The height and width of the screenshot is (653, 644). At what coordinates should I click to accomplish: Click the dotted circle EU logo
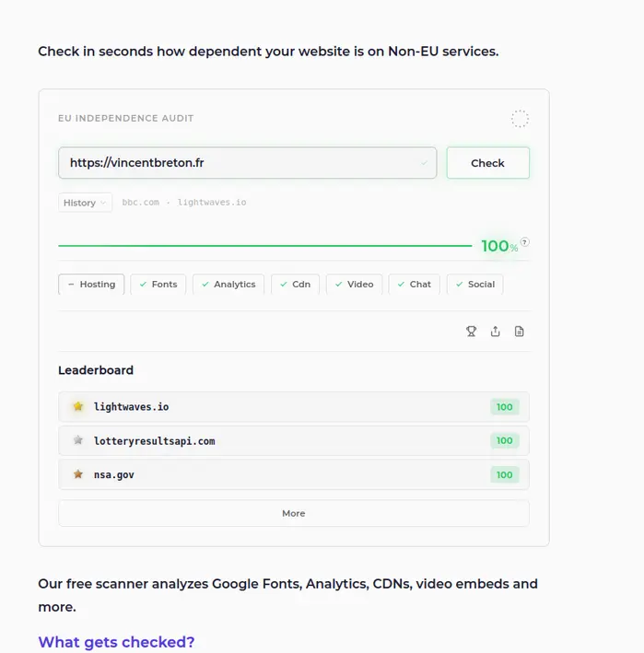click(x=520, y=119)
